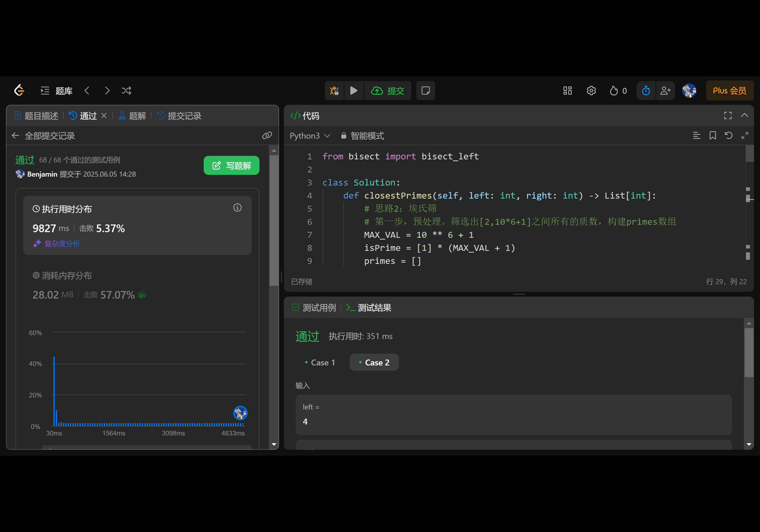Viewport: 760px width, 532px height.
Task: Click the invite user icon
Action: (x=665, y=90)
